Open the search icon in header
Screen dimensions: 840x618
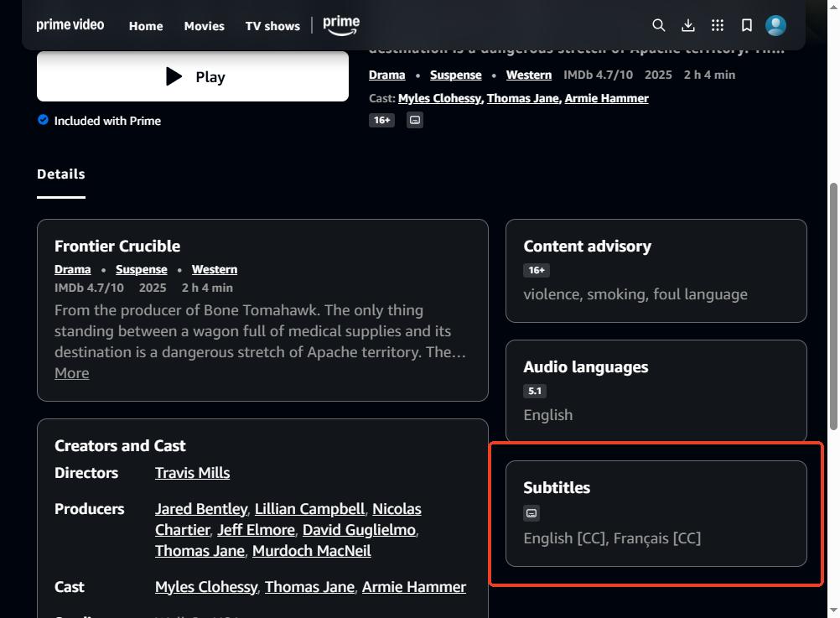coord(658,25)
